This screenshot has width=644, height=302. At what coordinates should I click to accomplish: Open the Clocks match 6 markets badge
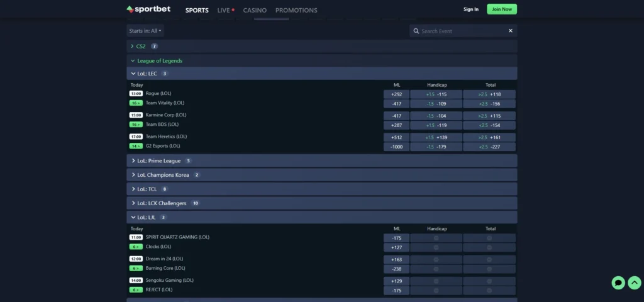point(136,247)
